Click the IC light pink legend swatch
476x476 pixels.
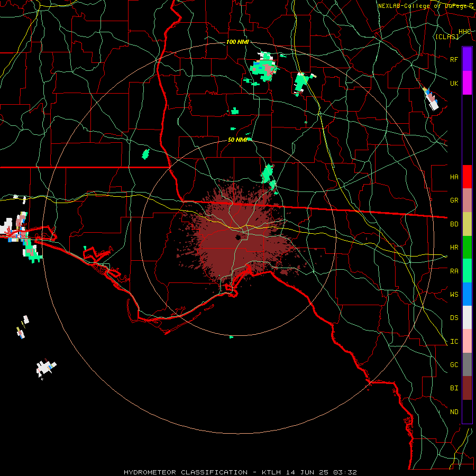pyautogui.click(x=467, y=341)
